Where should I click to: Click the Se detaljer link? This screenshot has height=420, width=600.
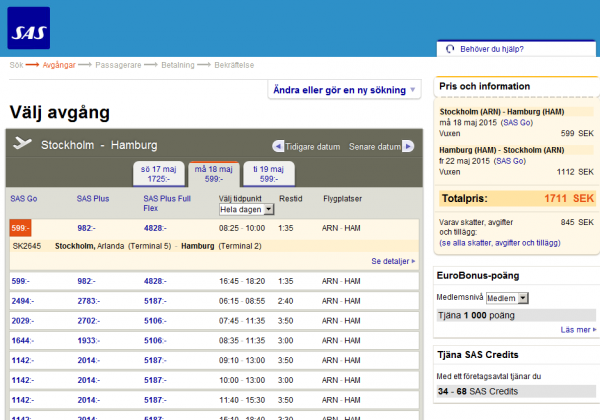tap(390, 261)
